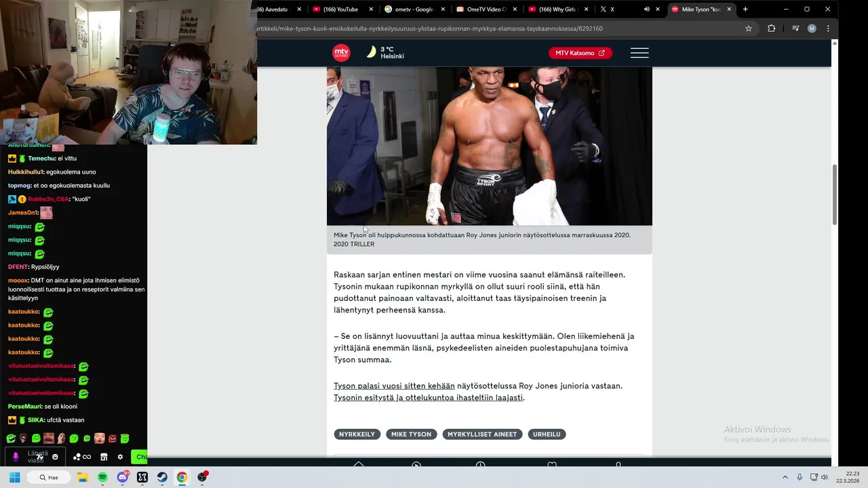Bookmark this page with the star icon
Screen dimensions: 868x488
749,28
